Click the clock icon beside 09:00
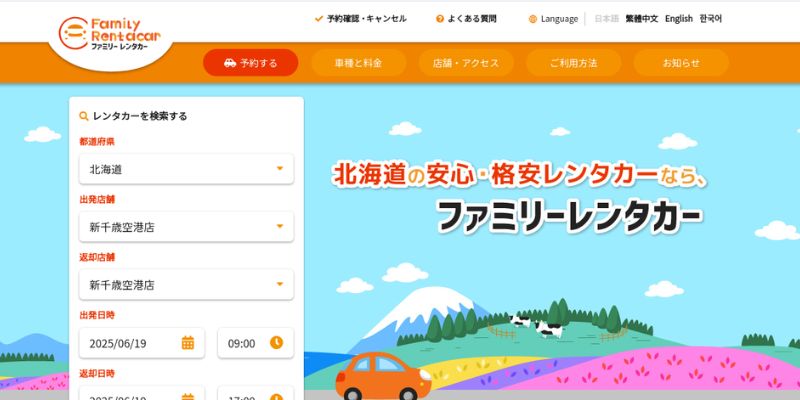Viewport: 800px width, 400px height. point(276,343)
